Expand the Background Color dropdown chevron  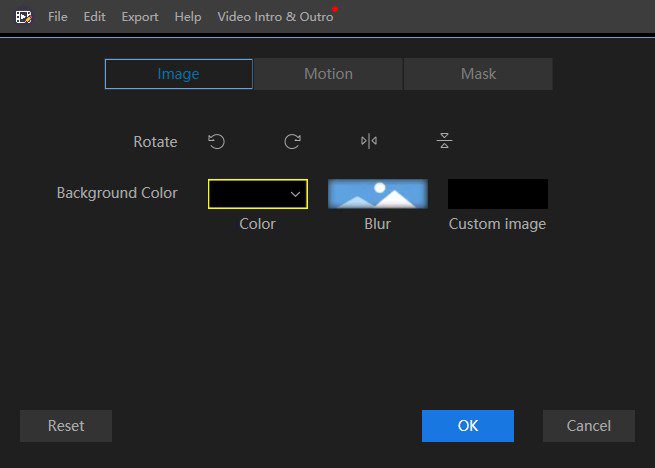pyautogui.click(x=295, y=194)
